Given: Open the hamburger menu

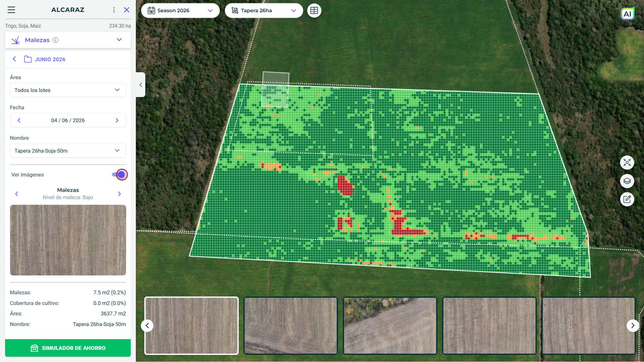Looking at the screenshot, I should [11, 10].
